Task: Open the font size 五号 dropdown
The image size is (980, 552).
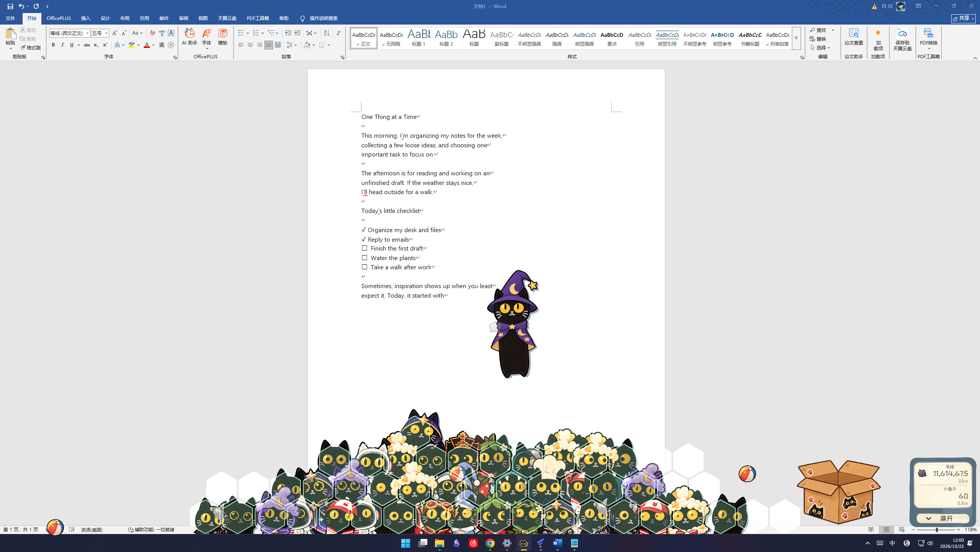Action: pyautogui.click(x=106, y=33)
